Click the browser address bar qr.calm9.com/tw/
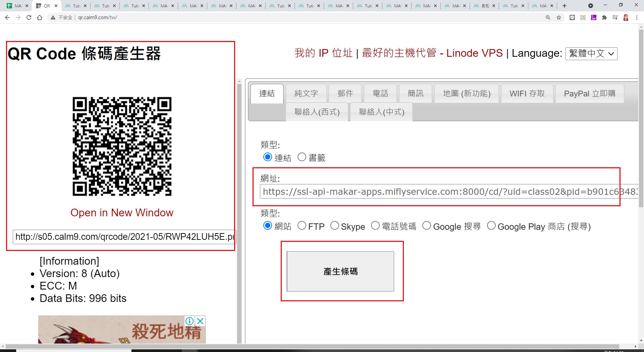This screenshot has width=644, height=352. (98, 17)
